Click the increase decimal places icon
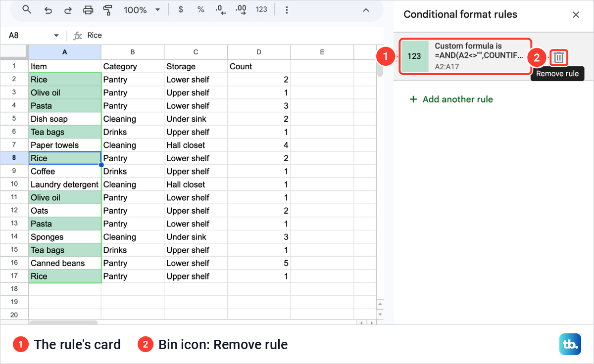Viewport: 594px width, 364px height. [241, 10]
